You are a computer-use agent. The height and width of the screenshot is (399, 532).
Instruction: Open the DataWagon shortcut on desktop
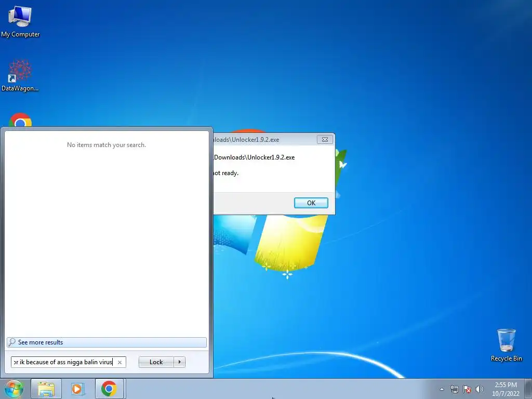[20, 75]
